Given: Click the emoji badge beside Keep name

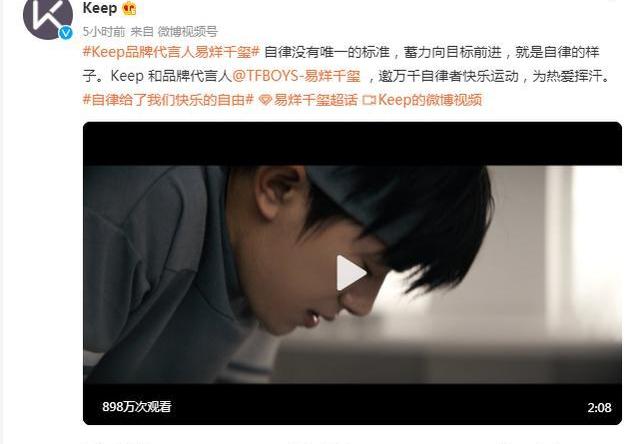Looking at the screenshot, I should click(129, 8).
